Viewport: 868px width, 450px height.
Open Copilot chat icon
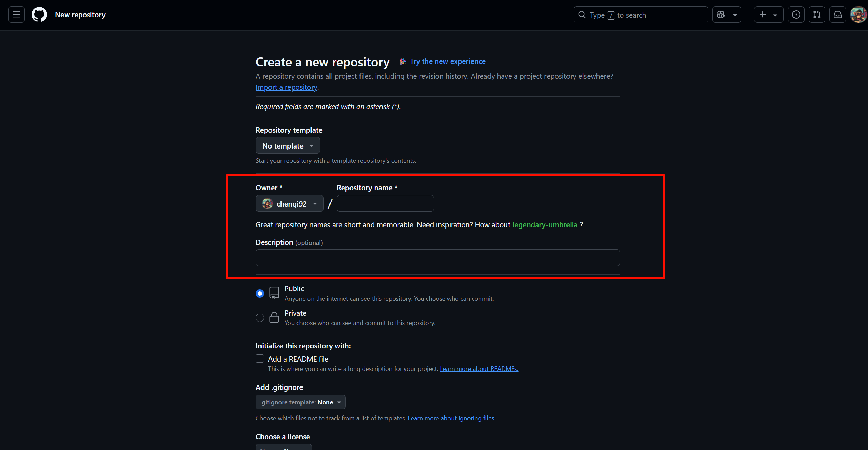[x=721, y=15]
